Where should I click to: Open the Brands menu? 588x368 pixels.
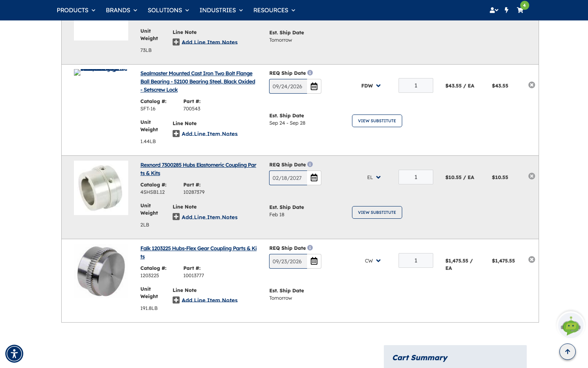click(121, 10)
